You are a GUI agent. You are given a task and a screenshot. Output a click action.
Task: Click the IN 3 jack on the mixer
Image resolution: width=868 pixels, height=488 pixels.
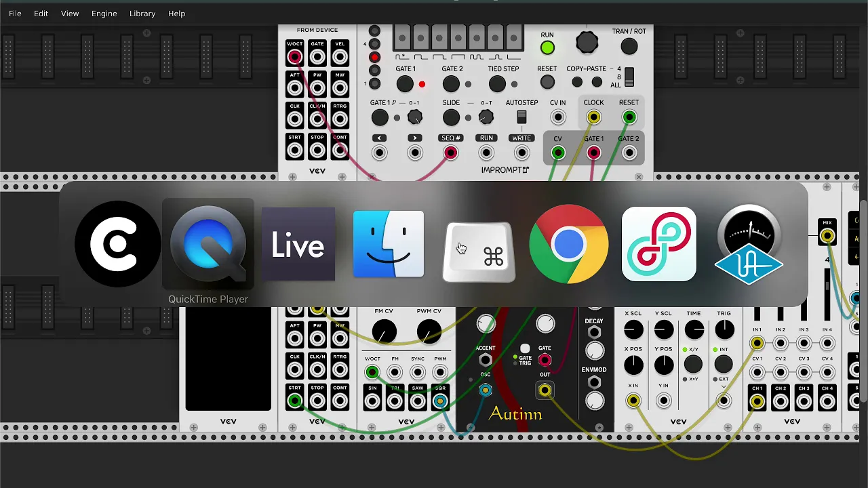click(804, 343)
